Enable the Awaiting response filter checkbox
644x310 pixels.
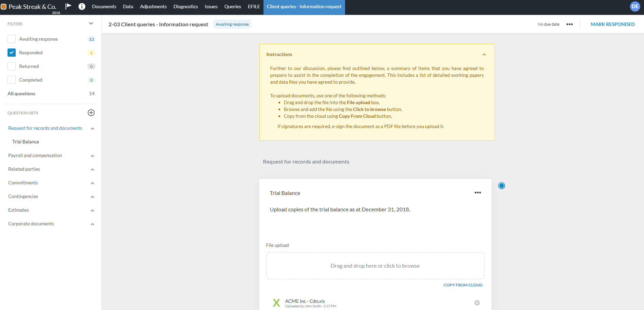[x=11, y=39]
